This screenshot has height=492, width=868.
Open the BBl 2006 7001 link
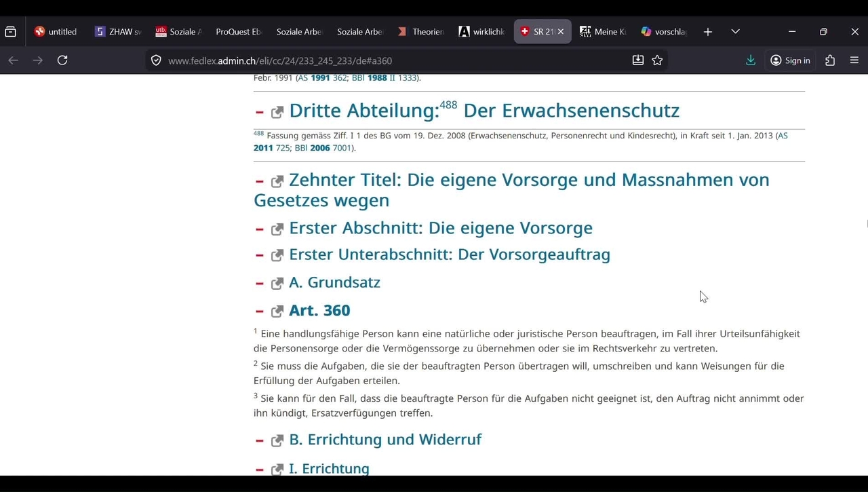(x=324, y=148)
